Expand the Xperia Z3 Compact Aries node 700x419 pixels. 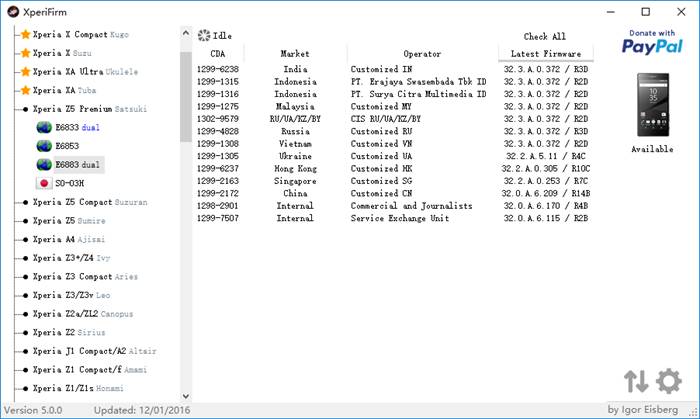pyautogui.click(x=25, y=277)
